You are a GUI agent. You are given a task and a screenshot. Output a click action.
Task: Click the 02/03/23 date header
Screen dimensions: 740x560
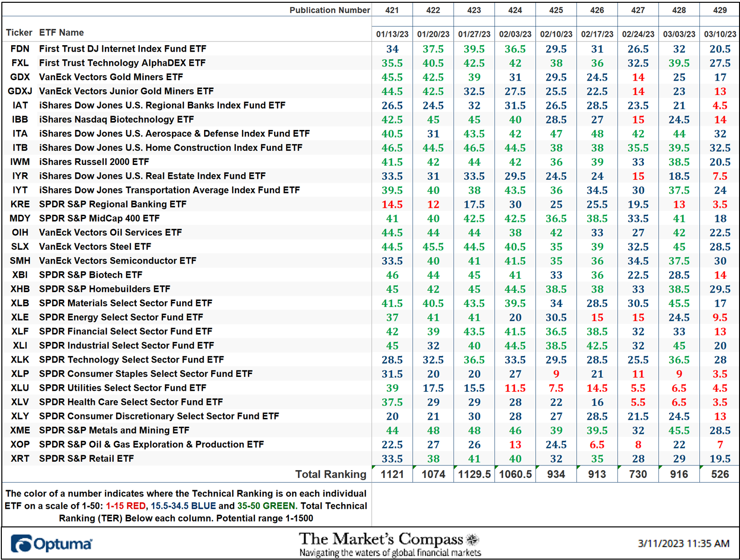click(x=515, y=34)
